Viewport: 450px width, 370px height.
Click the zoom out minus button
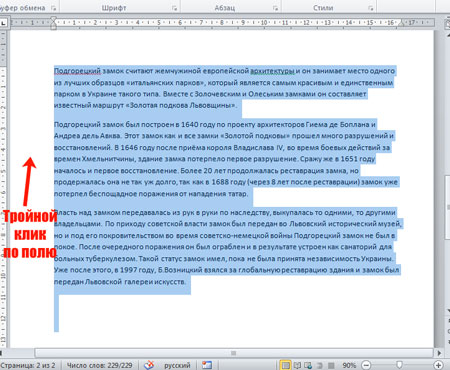(x=366, y=365)
